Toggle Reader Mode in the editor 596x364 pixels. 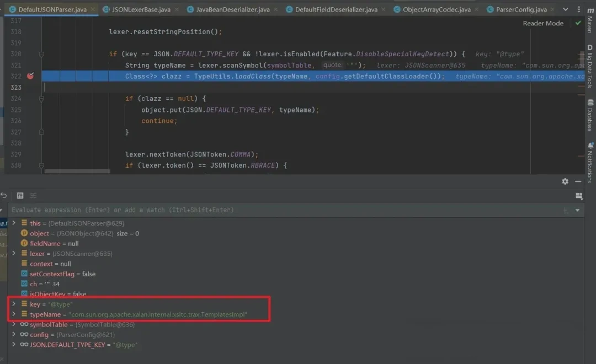(x=543, y=23)
